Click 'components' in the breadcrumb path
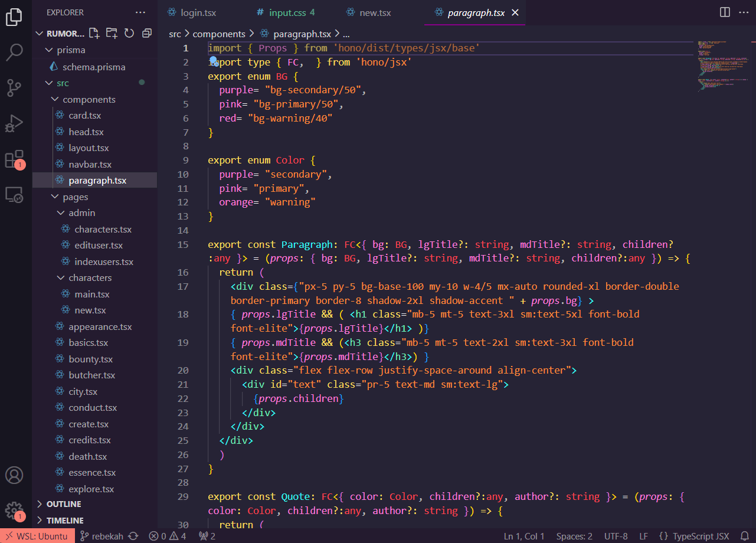The width and height of the screenshot is (756, 543). 218,34
